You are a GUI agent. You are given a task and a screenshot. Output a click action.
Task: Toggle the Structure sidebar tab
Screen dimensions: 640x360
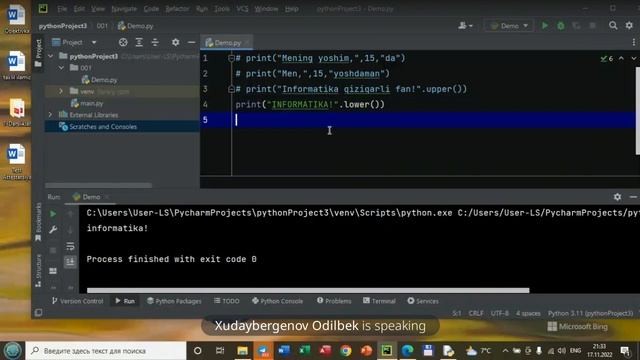click(x=38, y=270)
